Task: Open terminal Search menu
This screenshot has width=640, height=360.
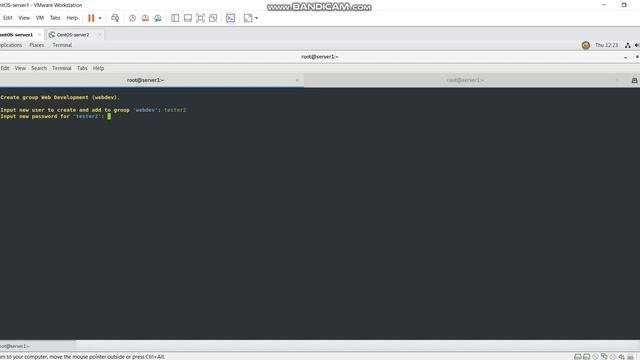Action: pyautogui.click(x=39, y=68)
